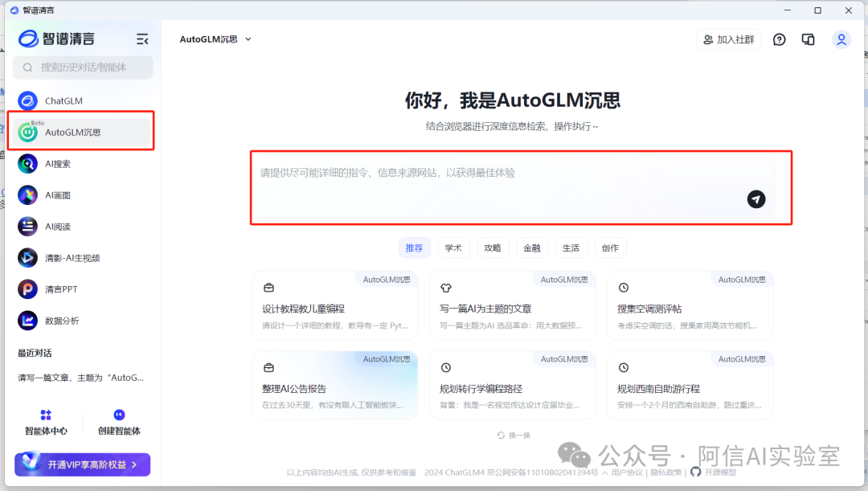Screen dimensions: 868x491
Task: Click the GitHub icon in footer
Action: [x=696, y=473]
